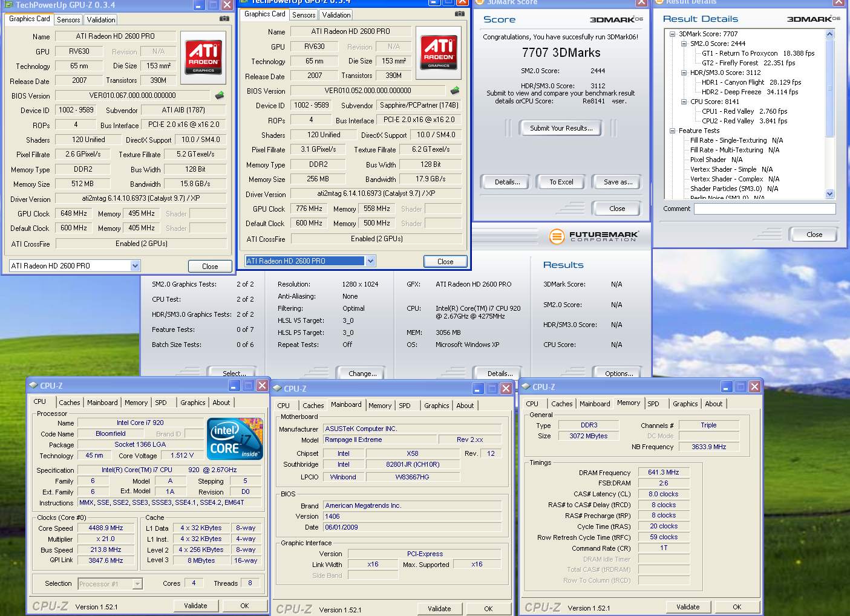Screen dimensions: 850x616
Task: Select About tab in right CPU-Z window
Action: (x=713, y=404)
